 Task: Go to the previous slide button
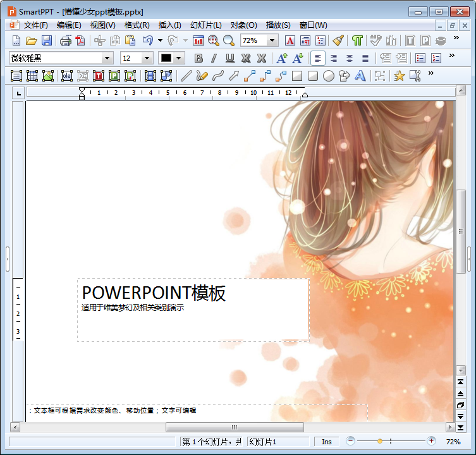461,394
